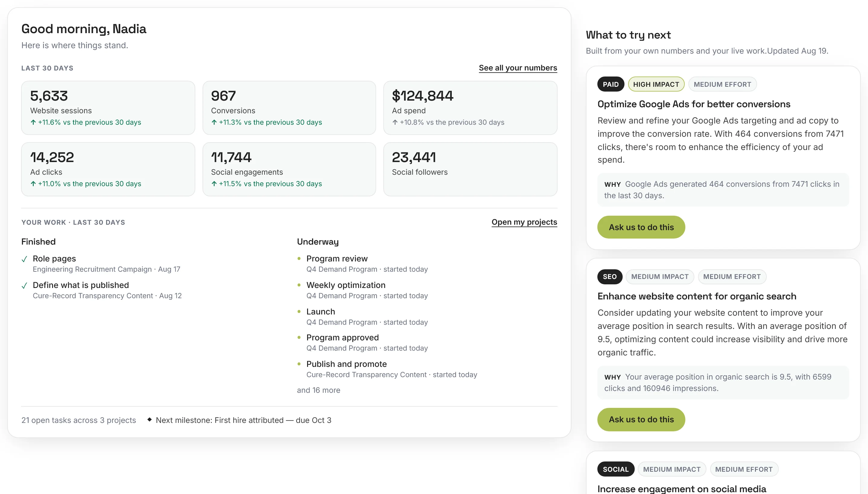Open the 23,441 Social followers card
Viewport: 868px width, 494px height.
point(470,169)
